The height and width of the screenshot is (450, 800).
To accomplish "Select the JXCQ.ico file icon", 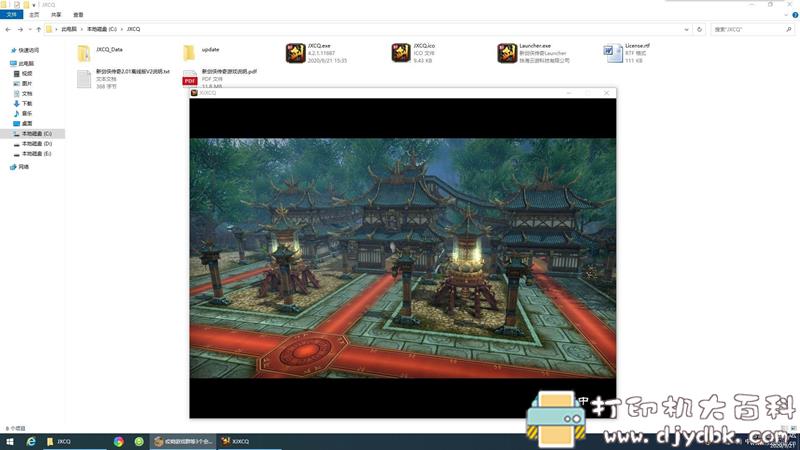I will pos(401,53).
